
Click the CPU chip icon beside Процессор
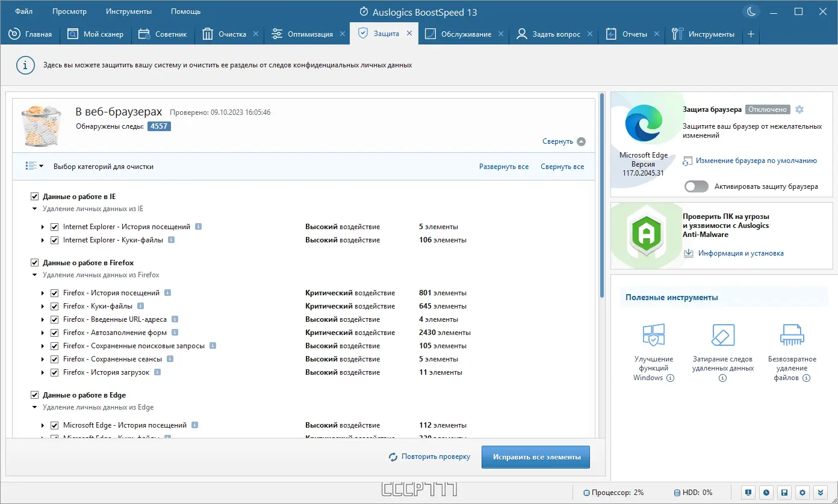point(587,493)
